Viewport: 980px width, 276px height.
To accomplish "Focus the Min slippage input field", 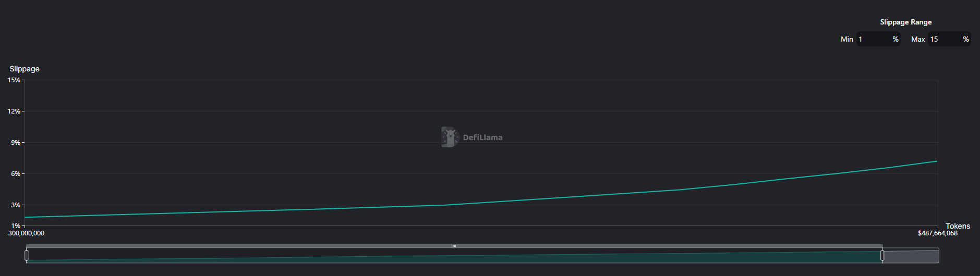I will click(x=874, y=39).
